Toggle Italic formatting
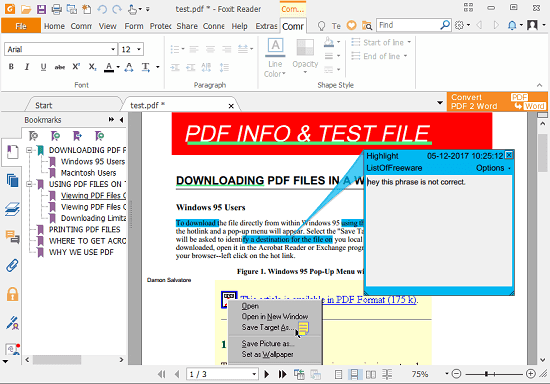This screenshot has width=550, height=384. [27, 66]
